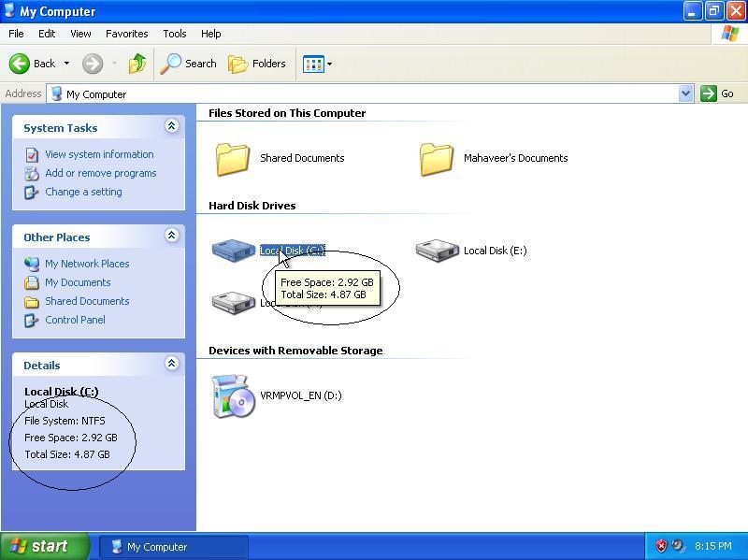
Task: Click the Search toolbar icon
Action: 188,64
